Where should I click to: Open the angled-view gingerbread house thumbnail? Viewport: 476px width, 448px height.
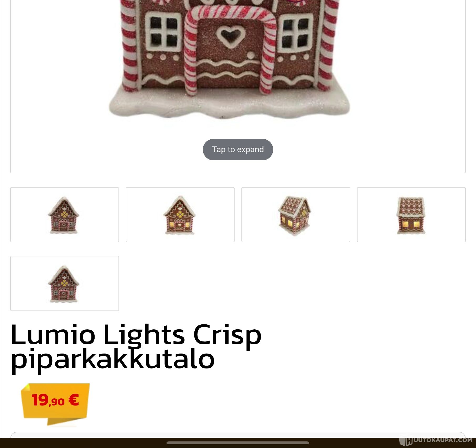click(296, 215)
